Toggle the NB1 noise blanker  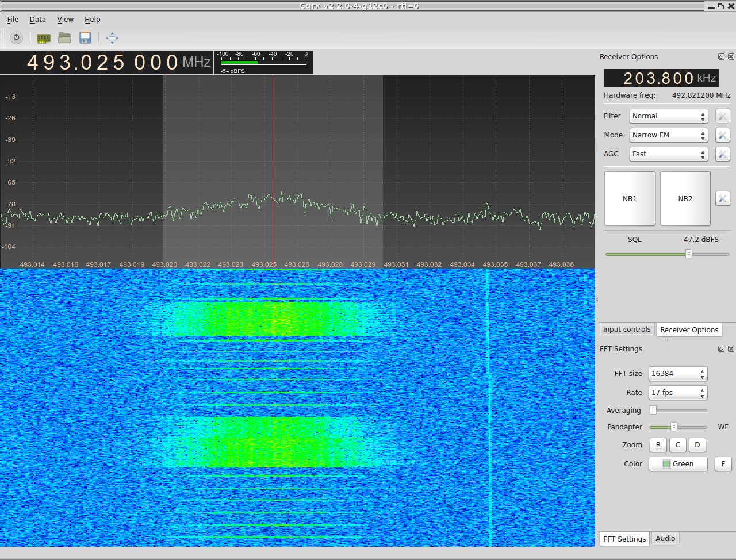coord(630,198)
